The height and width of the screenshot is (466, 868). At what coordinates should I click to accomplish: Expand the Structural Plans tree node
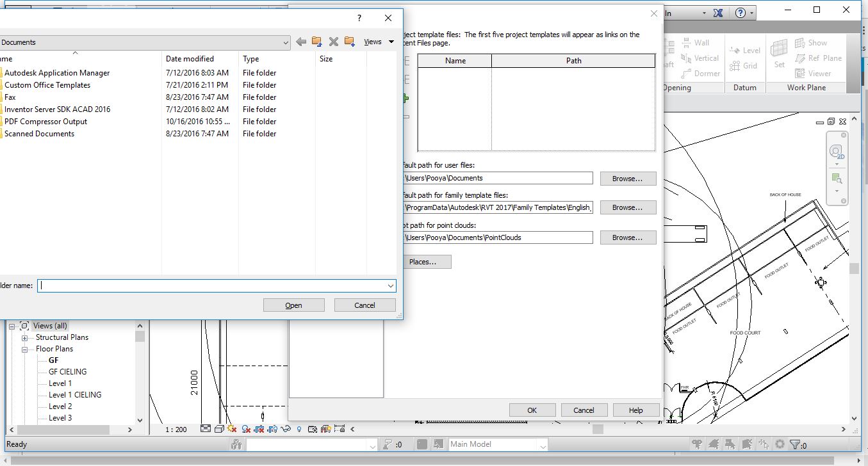pos(24,337)
